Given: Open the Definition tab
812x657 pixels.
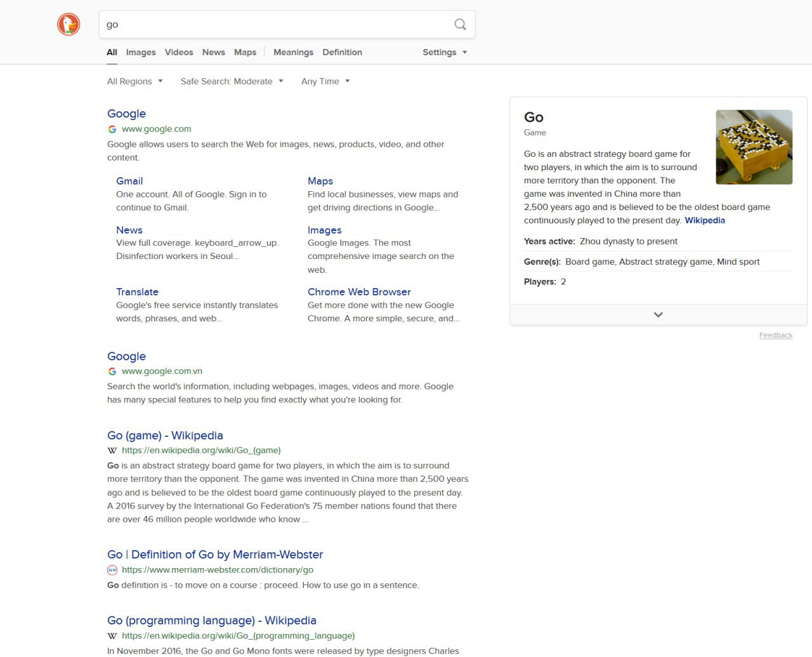Looking at the screenshot, I should 342,52.
